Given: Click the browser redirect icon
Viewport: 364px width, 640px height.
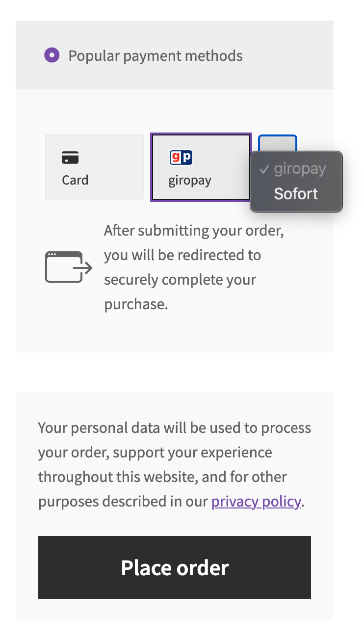Looking at the screenshot, I should 68,267.
